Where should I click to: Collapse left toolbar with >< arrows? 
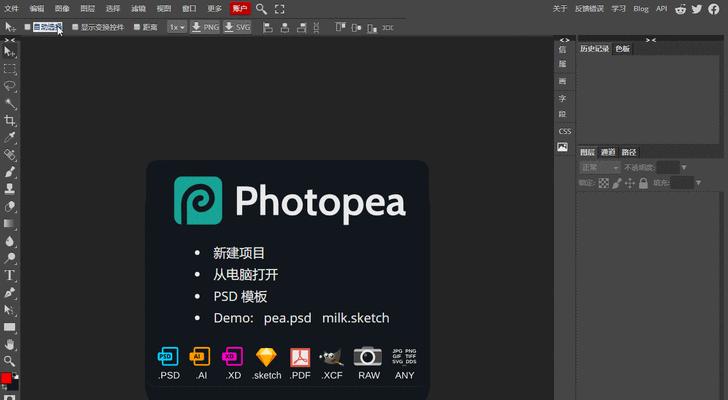[10, 40]
